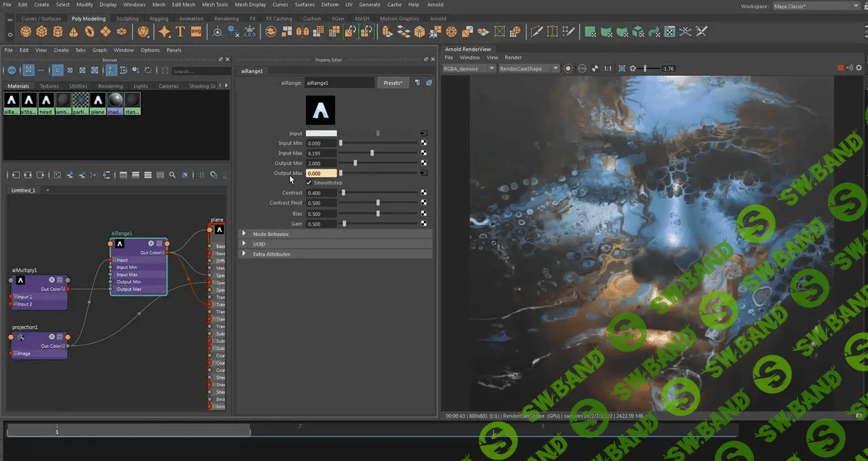
Task: Toggle alphabetical sorting in the Browser toolbar
Action: click(x=111, y=71)
